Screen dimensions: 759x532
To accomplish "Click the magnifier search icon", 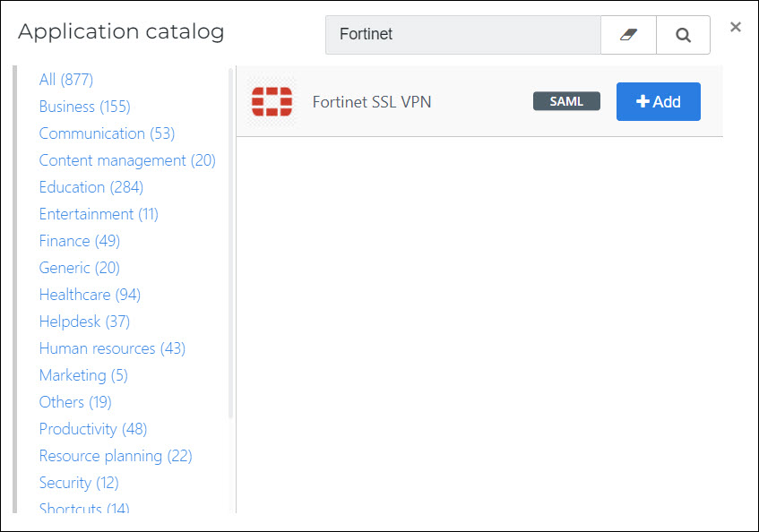I will (x=683, y=35).
